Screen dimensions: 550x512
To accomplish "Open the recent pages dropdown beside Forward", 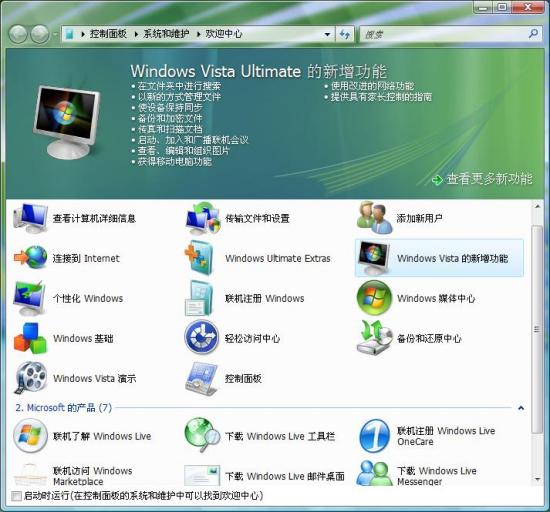I will [55, 35].
